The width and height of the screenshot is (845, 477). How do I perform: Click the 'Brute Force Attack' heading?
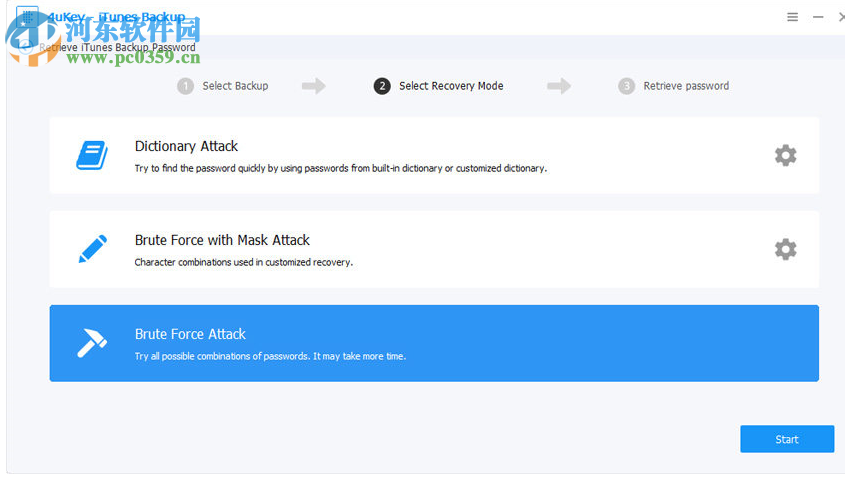(190, 334)
